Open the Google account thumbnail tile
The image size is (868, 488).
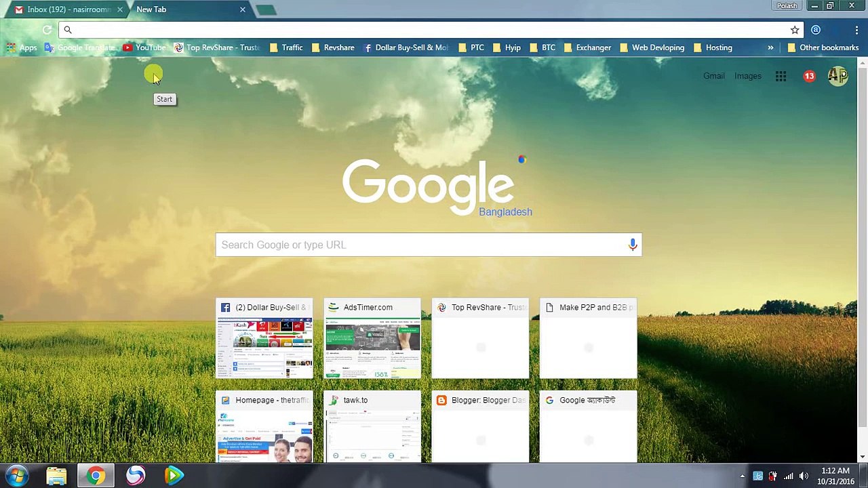(x=588, y=427)
